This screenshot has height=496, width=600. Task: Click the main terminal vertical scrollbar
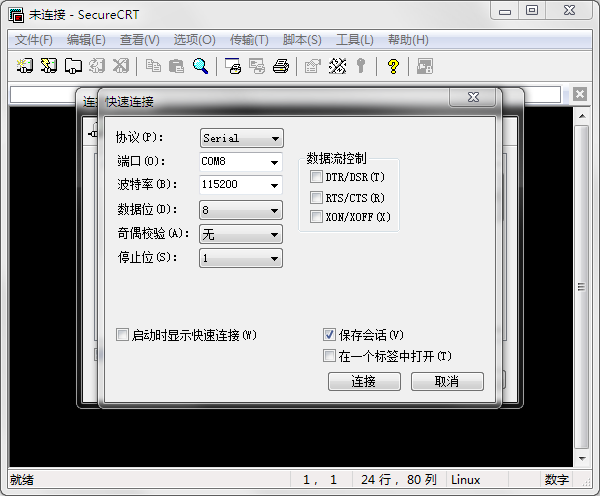tap(581, 280)
